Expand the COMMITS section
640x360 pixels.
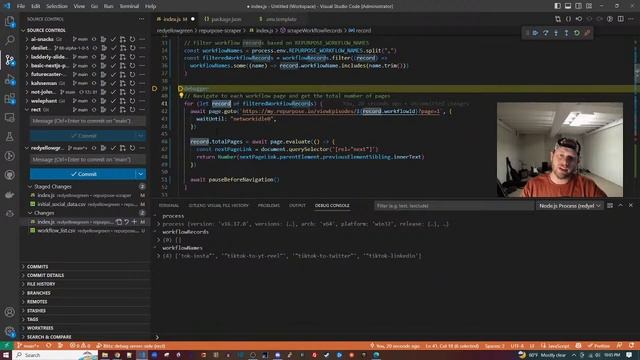[38, 267]
